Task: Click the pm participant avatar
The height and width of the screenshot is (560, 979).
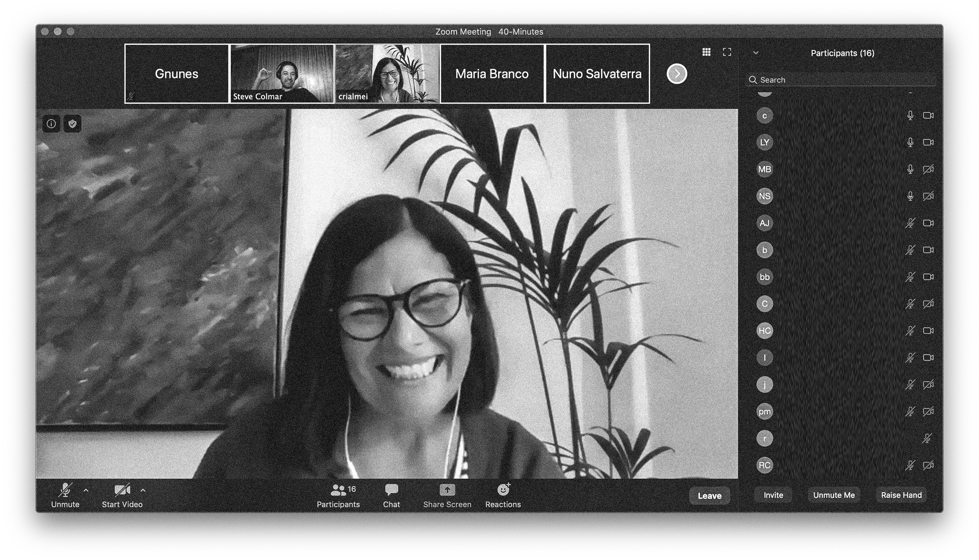Action: click(764, 411)
